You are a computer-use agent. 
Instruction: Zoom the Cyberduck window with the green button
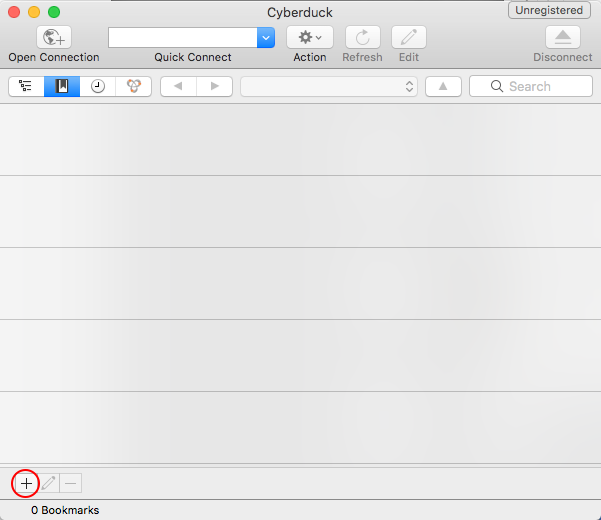pyautogui.click(x=54, y=12)
